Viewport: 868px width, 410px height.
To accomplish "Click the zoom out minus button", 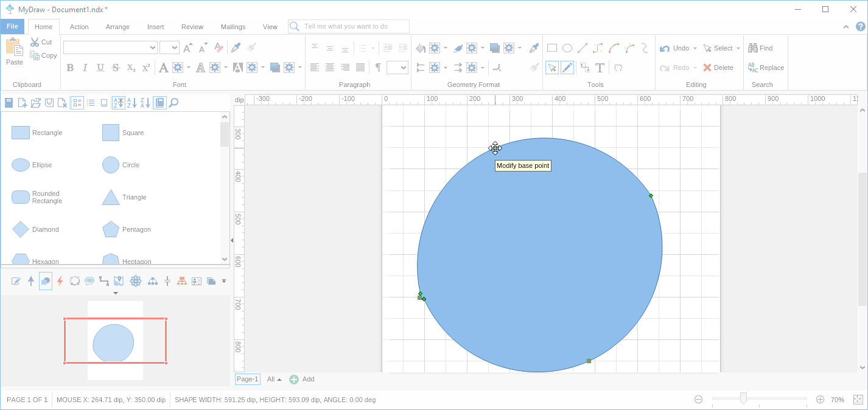I will [x=698, y=400].
